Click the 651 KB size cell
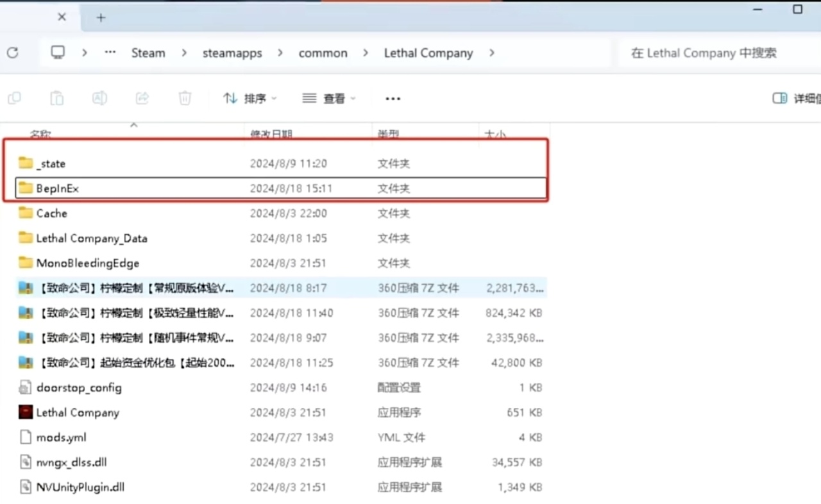Viewport: 821px width, 504px height. (x=524, y=413)
